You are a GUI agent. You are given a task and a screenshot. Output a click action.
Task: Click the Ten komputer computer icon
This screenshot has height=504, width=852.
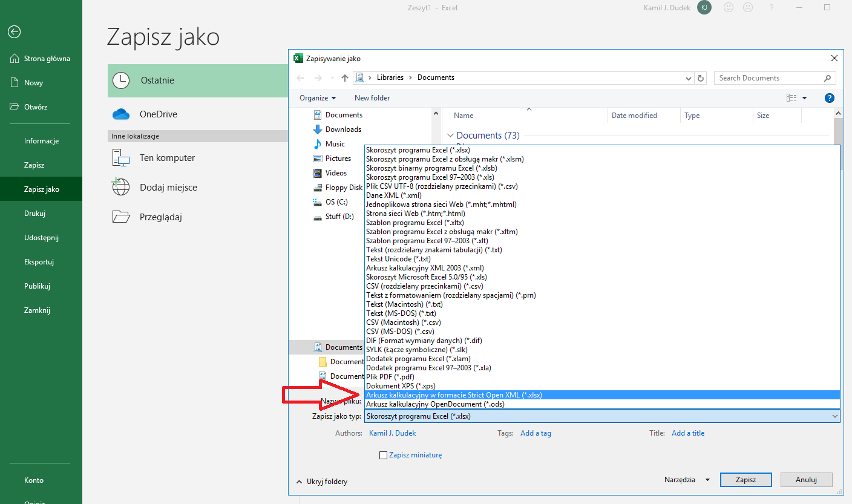click(120, 157)
